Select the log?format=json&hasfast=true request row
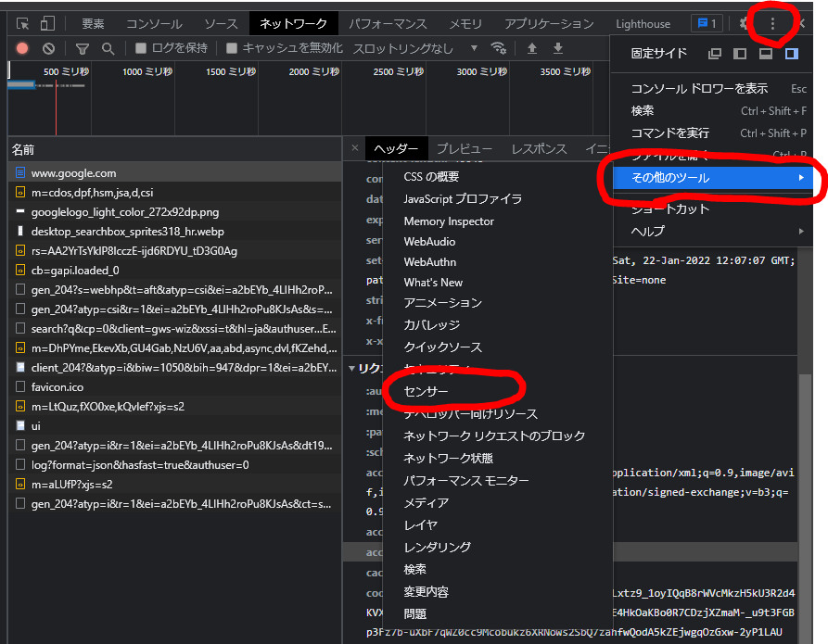This screenshot has width=828, height=644. [175, 464]
